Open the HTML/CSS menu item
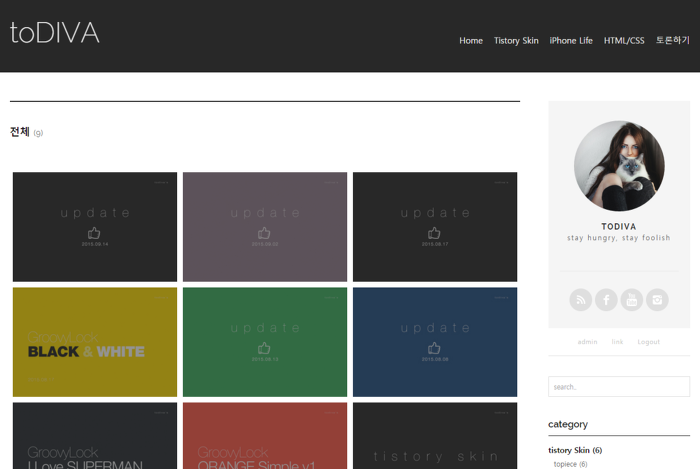Screen dimensions: 700x469 point(624,41)
